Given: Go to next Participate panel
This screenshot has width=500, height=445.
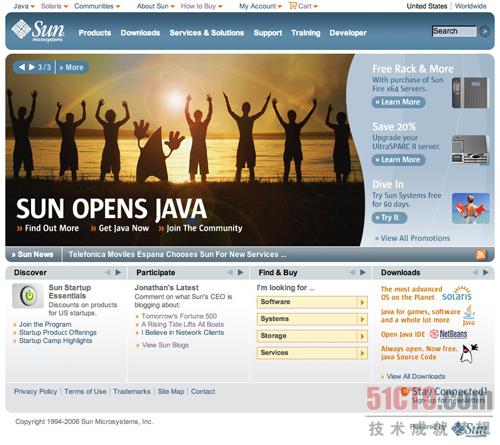Looking at the screenshot, I should tap(240, 272).
